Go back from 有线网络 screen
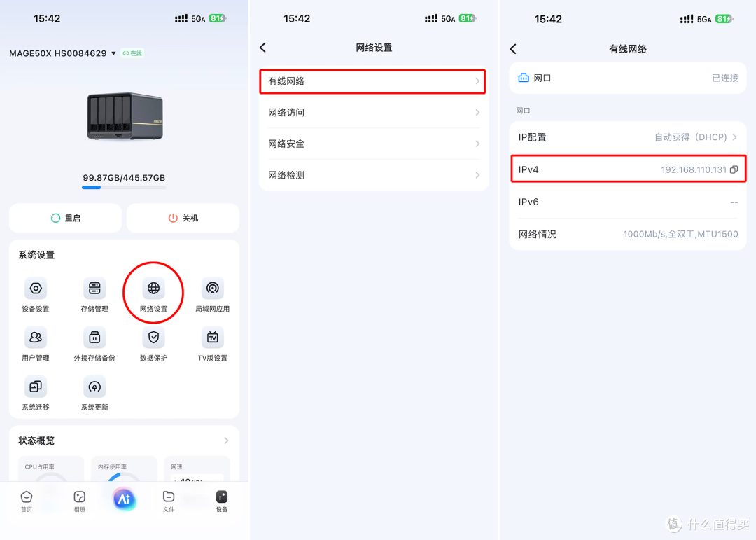756x540 pixels. (x=513, y=49)
